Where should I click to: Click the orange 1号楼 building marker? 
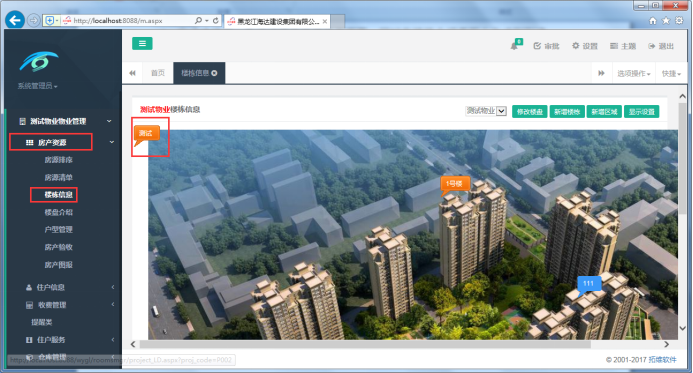454,184
